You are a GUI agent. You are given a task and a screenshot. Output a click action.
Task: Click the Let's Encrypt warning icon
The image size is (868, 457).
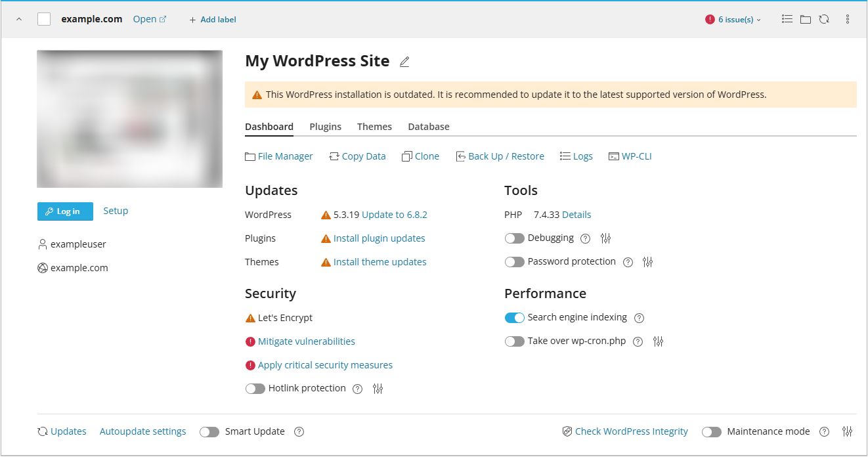point(250,318)
